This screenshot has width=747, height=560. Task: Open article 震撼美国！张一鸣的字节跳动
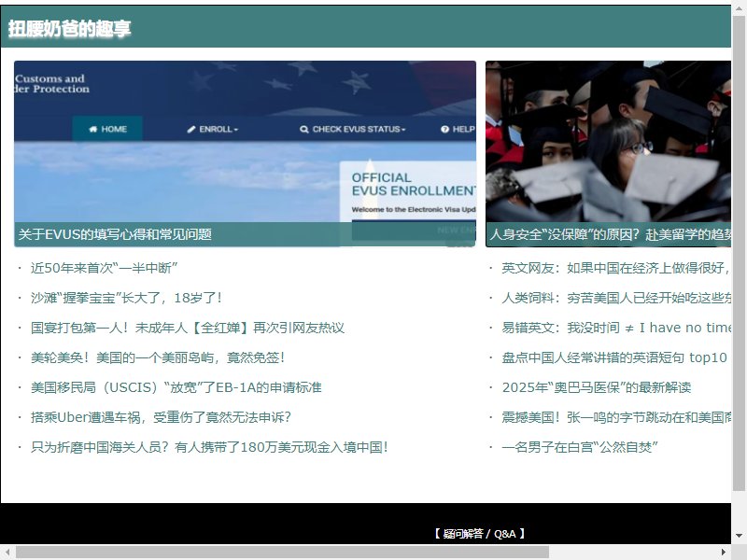(616, 417)
